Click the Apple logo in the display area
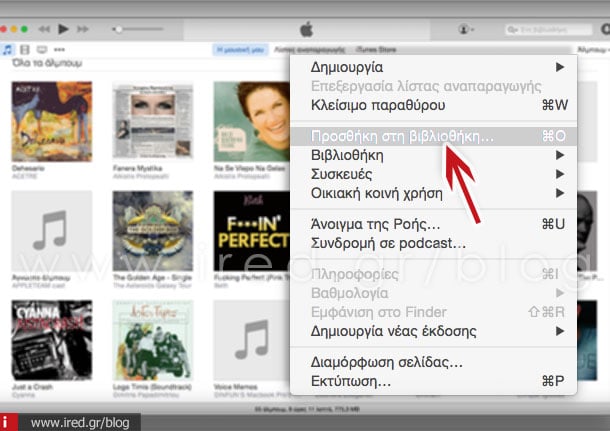Viewport: 610px width, 431px height. 307,30
